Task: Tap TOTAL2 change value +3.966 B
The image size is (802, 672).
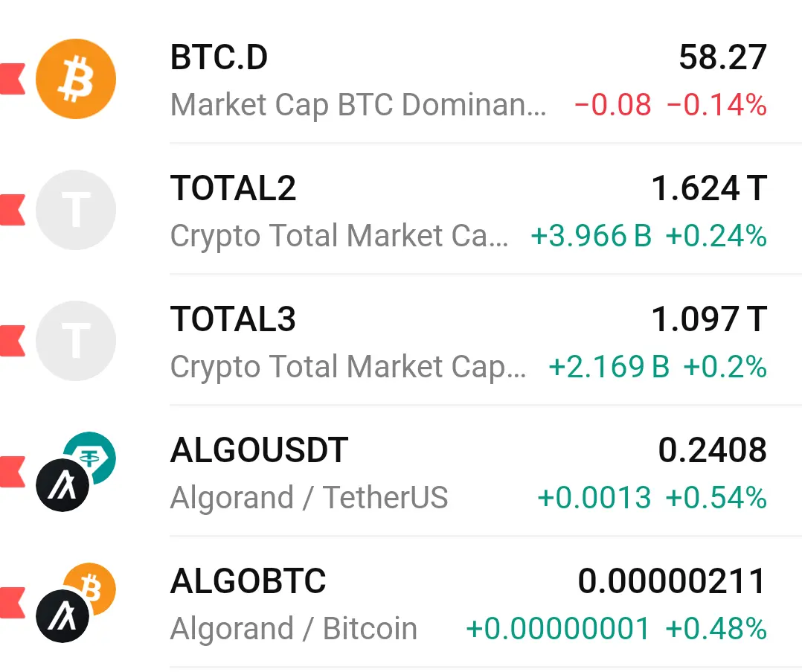Action: [x=591, y=236]
